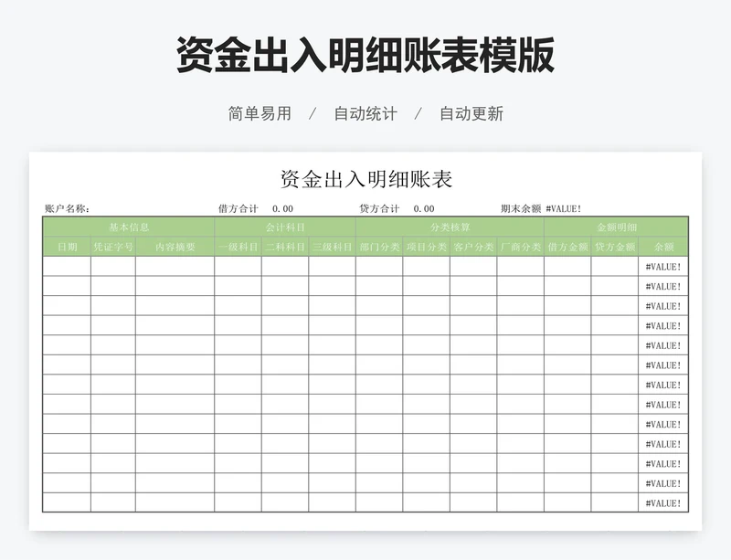Image resolution: width=731 pixels, height=560 pixels.
Task: Click the first-row empty cell under 借方金额
Action: (x=567, y=267)
